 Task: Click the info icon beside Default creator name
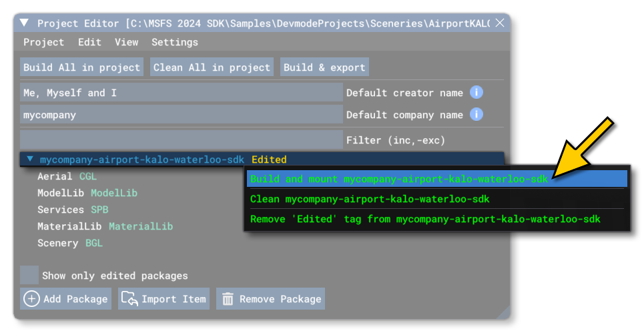pos(476,92)
